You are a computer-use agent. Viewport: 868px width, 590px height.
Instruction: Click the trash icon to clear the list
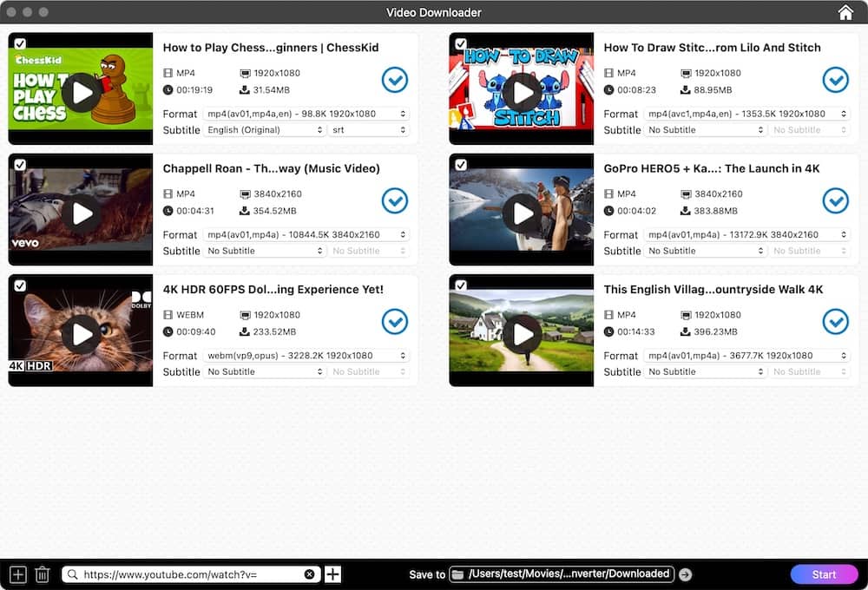point(43,574)
